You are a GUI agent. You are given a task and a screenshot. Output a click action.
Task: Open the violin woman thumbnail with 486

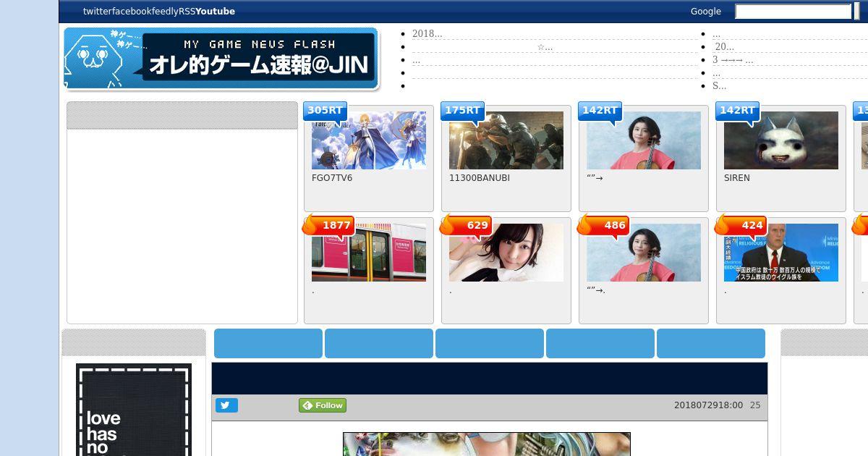coord(644,253)
